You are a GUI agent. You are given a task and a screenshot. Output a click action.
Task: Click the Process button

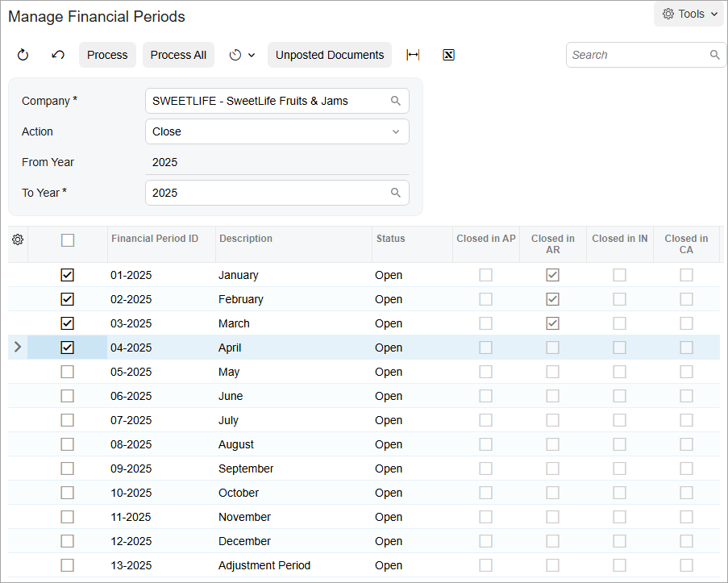107,55
